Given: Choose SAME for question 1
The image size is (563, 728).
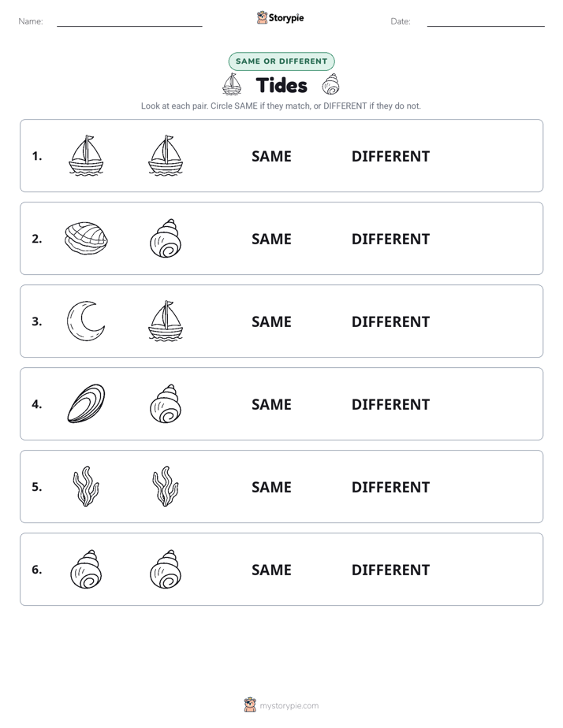Looking at the screenshot, I should tap(271, 156).
